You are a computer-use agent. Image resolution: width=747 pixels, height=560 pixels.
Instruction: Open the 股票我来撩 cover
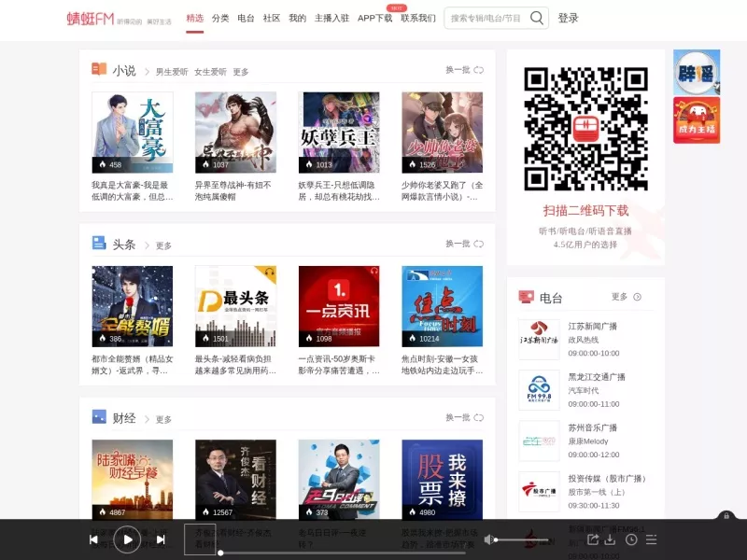pyautogui.click(x=442, y=480)
